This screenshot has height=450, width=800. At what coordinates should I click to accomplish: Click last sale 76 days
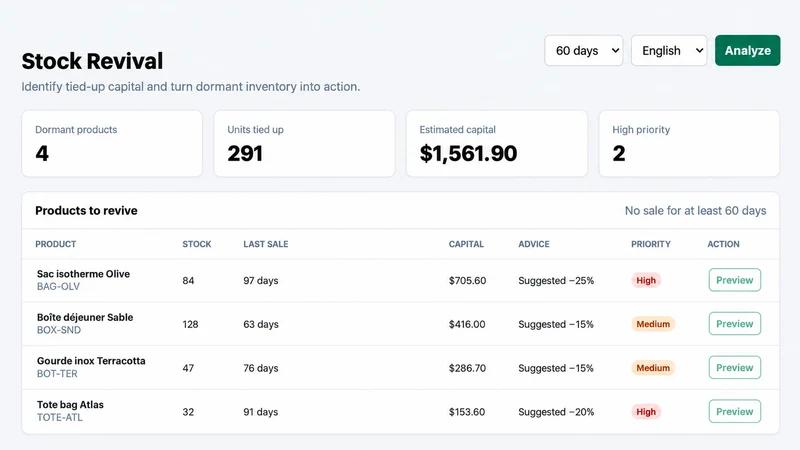(x=261, y=368)
